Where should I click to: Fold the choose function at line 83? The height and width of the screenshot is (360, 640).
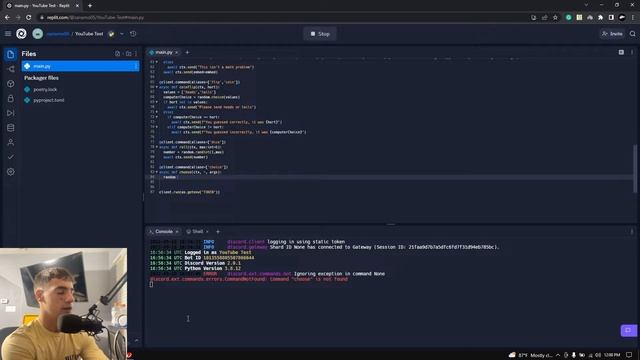tap(157, 172)
